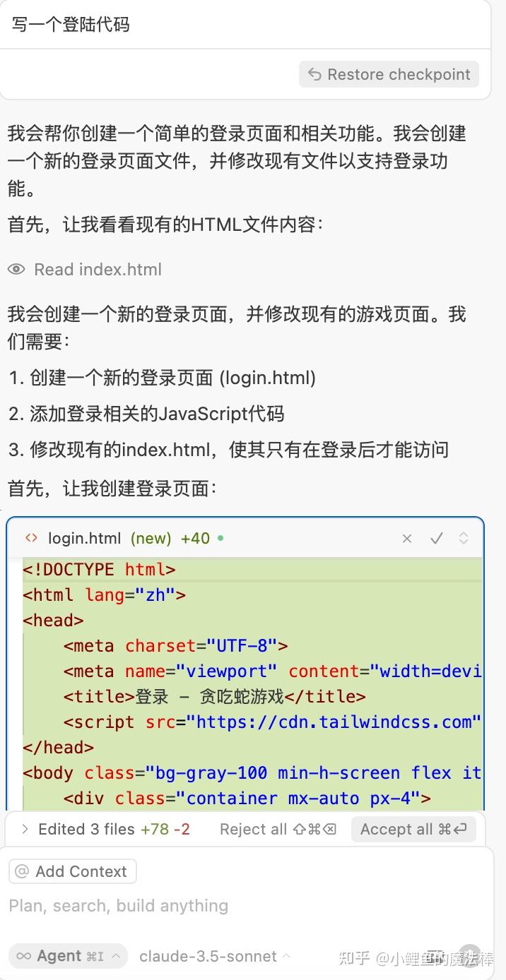Click the list item mentioning login.html creation
The width and height of the screenshot is (506, 980).
click(162, 378)
